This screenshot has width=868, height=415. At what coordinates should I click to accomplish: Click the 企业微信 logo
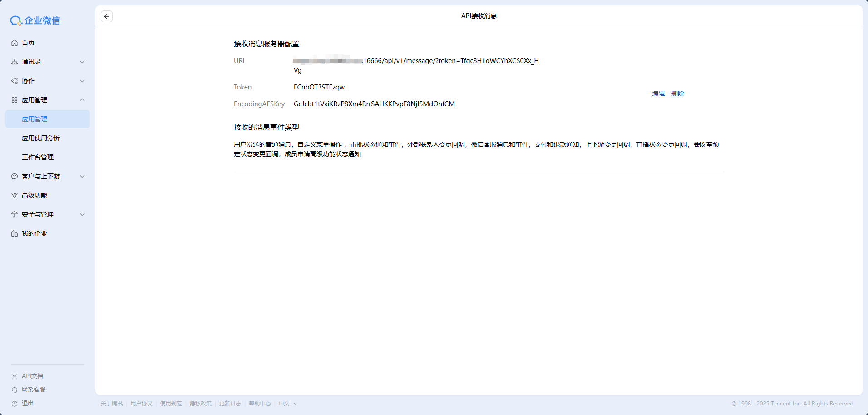pos(35,20)
